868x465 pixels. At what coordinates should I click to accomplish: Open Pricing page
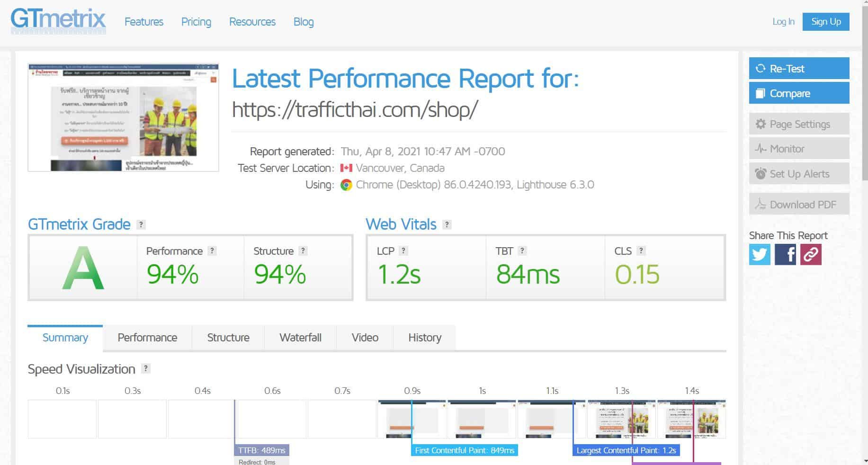[196, 22]
